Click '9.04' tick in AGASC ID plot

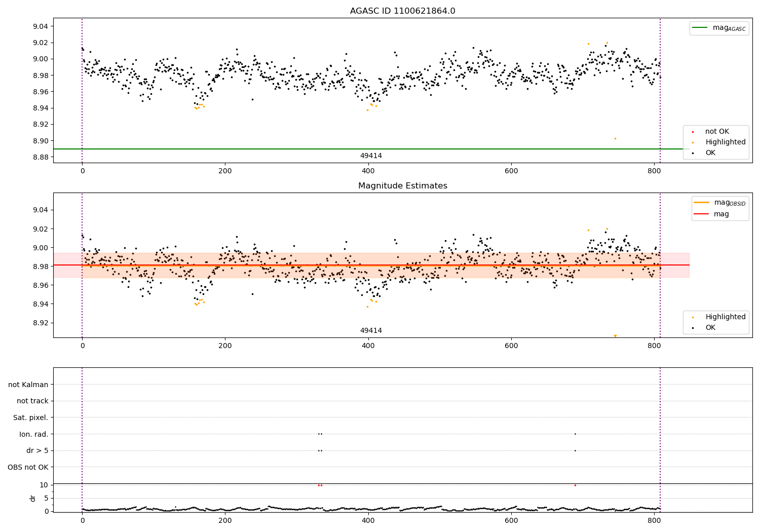pyautogui.click(x=41, y=26)
